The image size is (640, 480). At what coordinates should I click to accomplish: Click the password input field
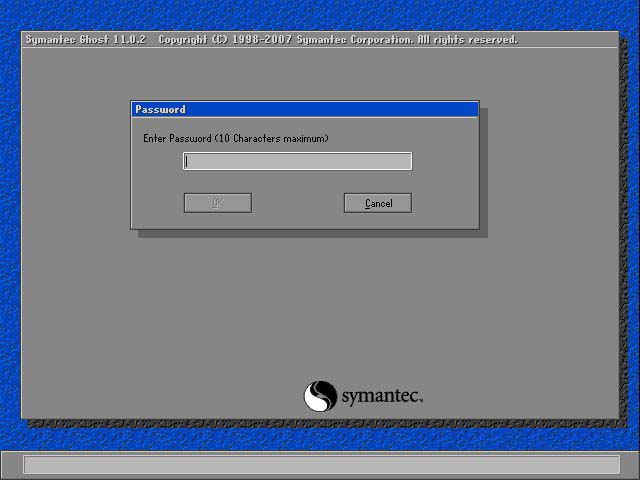pyautogui.click(x=298, y=161)
